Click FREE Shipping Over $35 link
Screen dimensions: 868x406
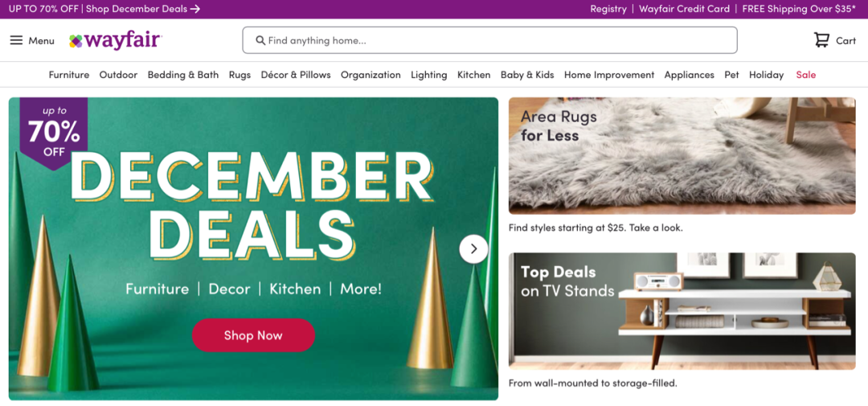[x=799, y=9]
